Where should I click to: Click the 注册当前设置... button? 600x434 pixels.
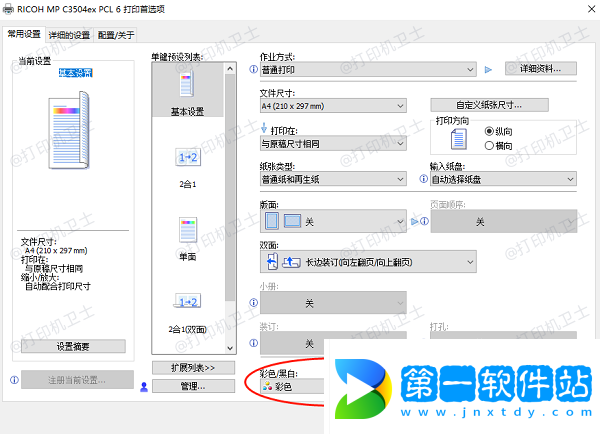(x=77, y=380)
